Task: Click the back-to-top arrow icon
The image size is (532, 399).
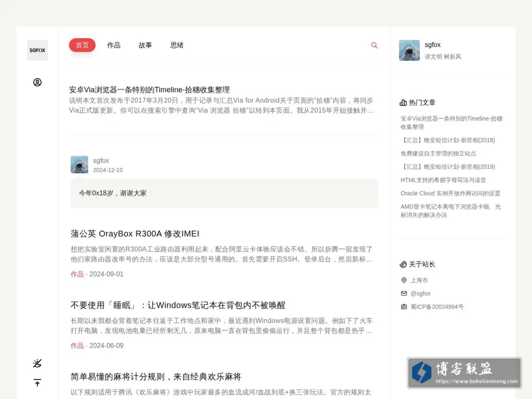Action: pyautogui.click(x=37, y=383)
